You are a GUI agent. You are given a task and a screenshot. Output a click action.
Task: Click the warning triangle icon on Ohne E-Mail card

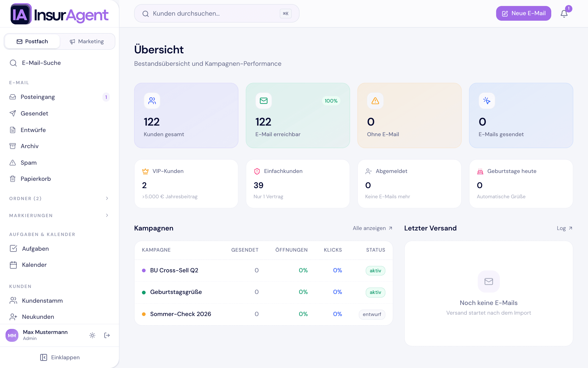point(375,101)
